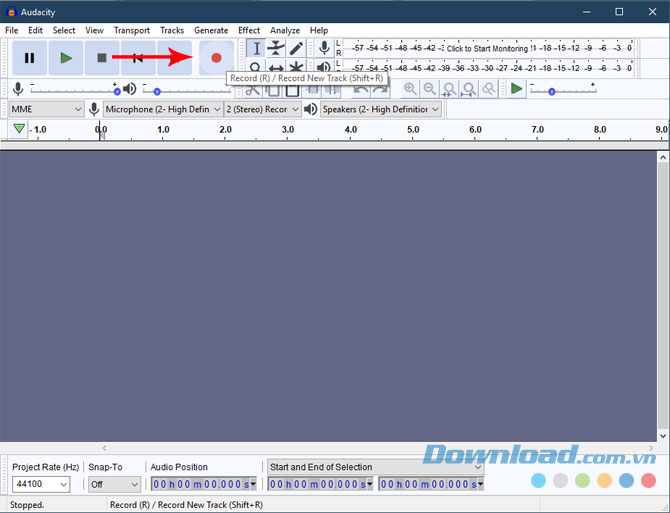670x513 pixels.
Task: Click the selection start time field
Action: pyautogui.click(x=317, y=484)
